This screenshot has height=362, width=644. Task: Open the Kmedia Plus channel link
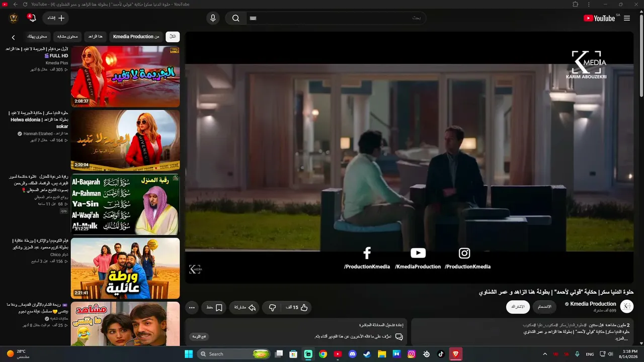(57, 63)
